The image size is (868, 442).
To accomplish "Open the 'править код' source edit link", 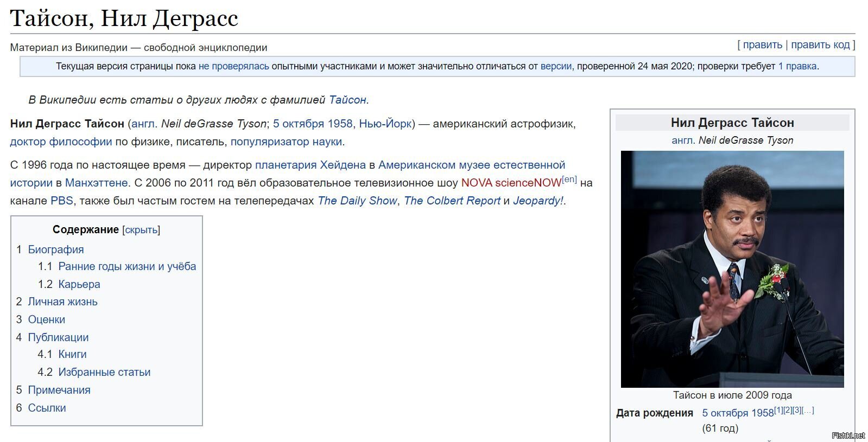I will pos(820,45).
